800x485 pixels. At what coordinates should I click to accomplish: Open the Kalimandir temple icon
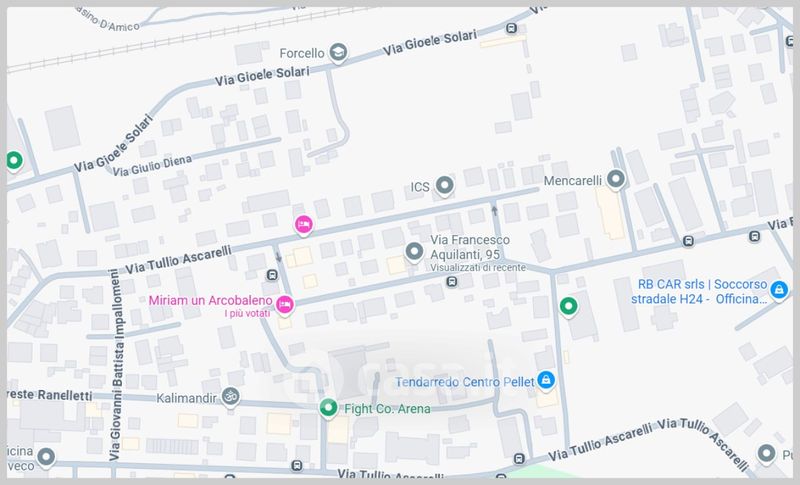231,396
